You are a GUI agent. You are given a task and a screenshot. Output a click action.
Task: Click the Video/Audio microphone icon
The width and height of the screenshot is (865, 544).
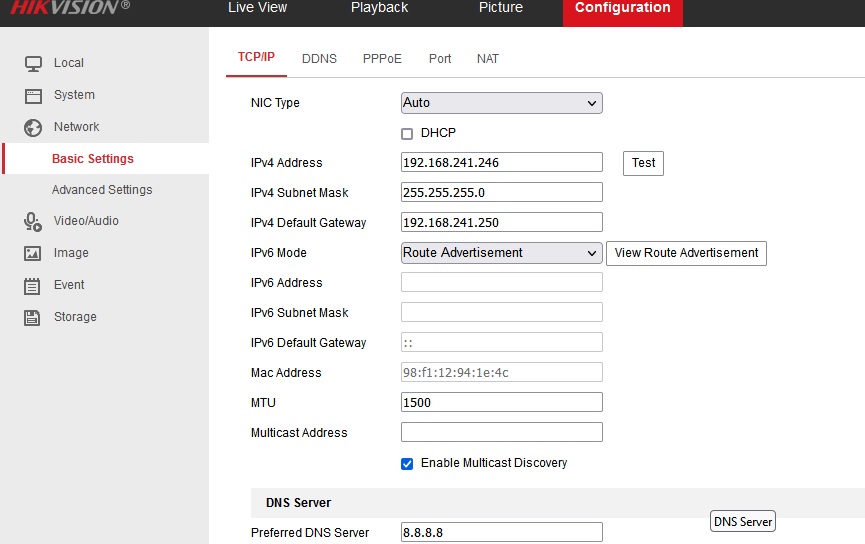click(x=33, y=221)
